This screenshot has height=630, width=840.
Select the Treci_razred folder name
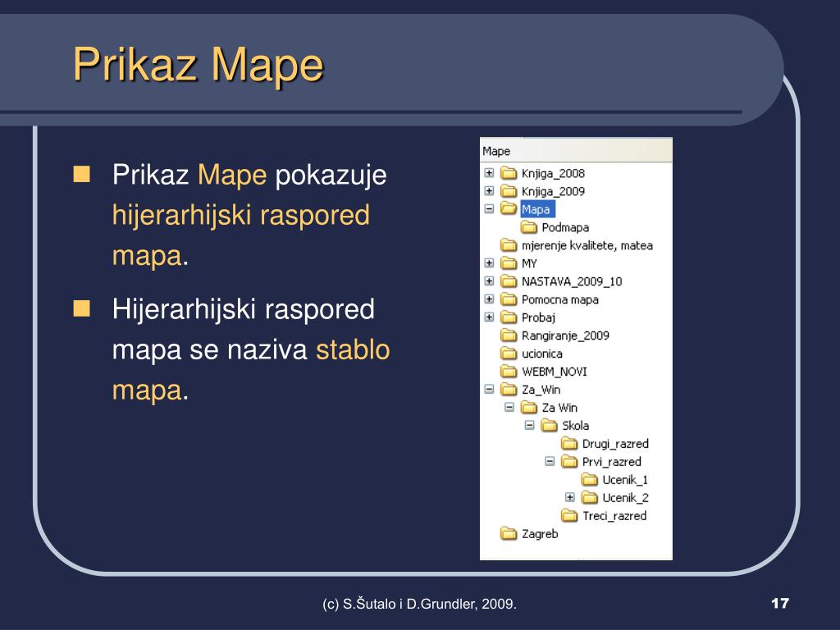pos(614,515)
